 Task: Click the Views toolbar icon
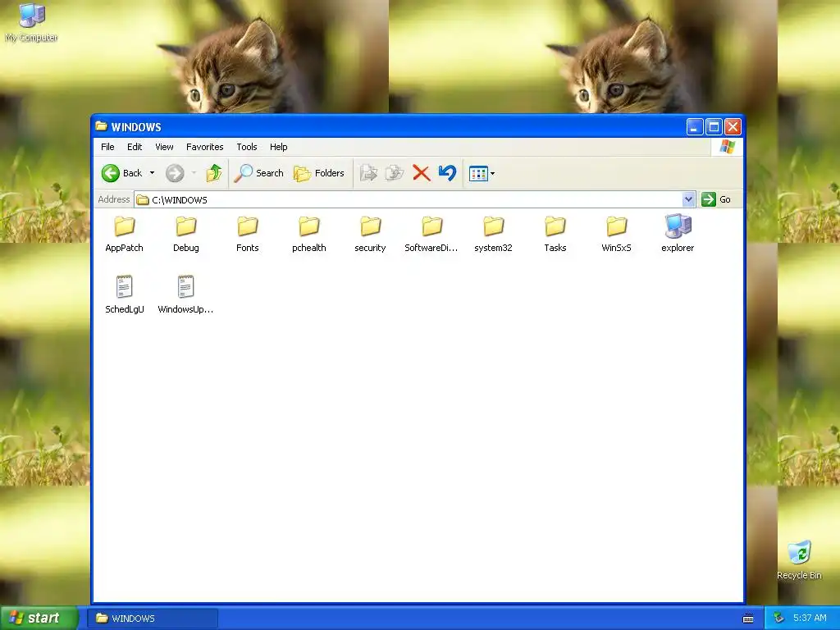pyautogui.click(x=478, y=174)
